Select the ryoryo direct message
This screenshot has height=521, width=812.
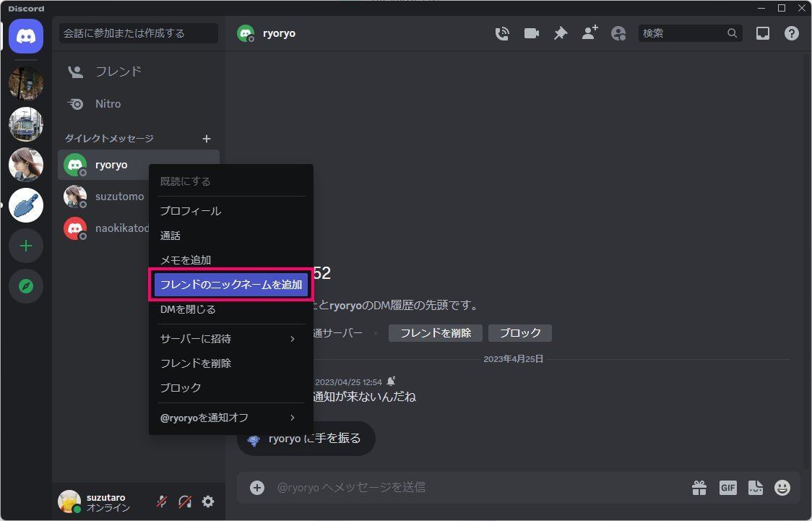(x=103, y=165)
